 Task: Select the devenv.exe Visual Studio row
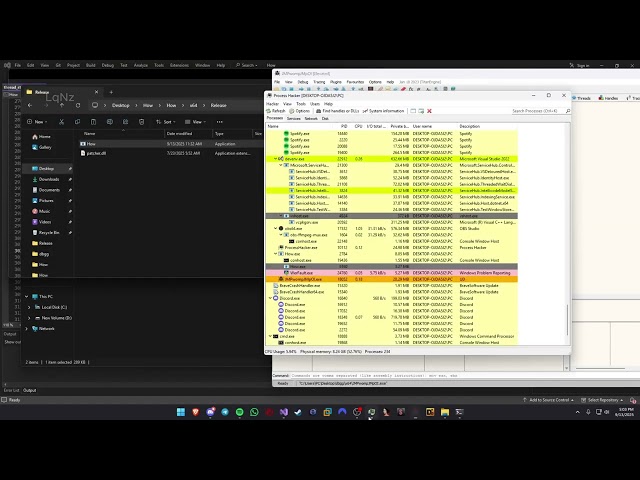pos(391,159)
